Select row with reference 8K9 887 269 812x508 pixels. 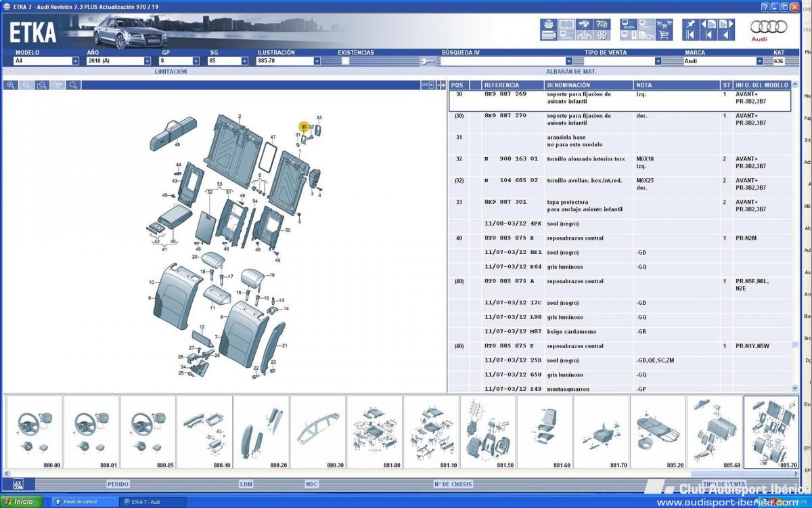pyautogui.click(x=620, y=101)
